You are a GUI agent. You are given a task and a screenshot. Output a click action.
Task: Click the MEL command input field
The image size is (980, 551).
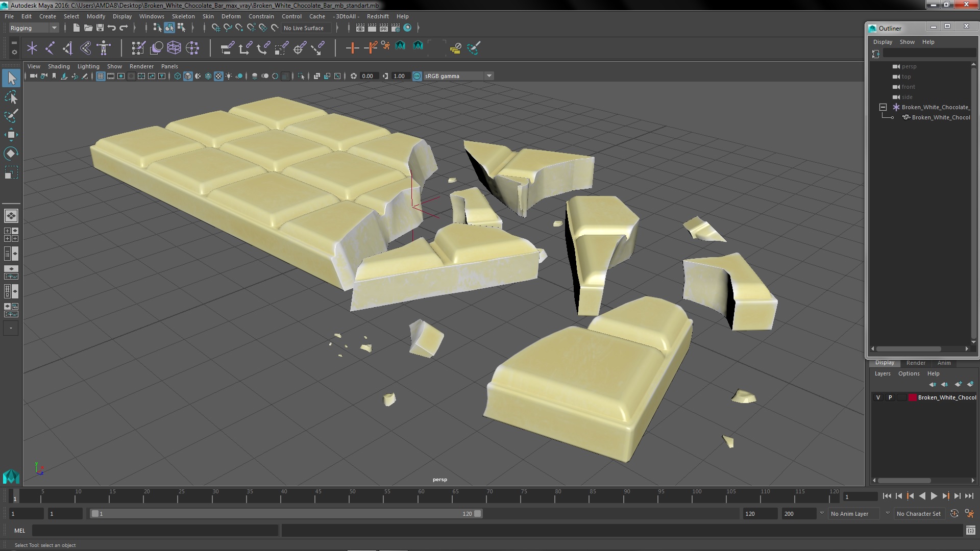click(x=155, y=531)
